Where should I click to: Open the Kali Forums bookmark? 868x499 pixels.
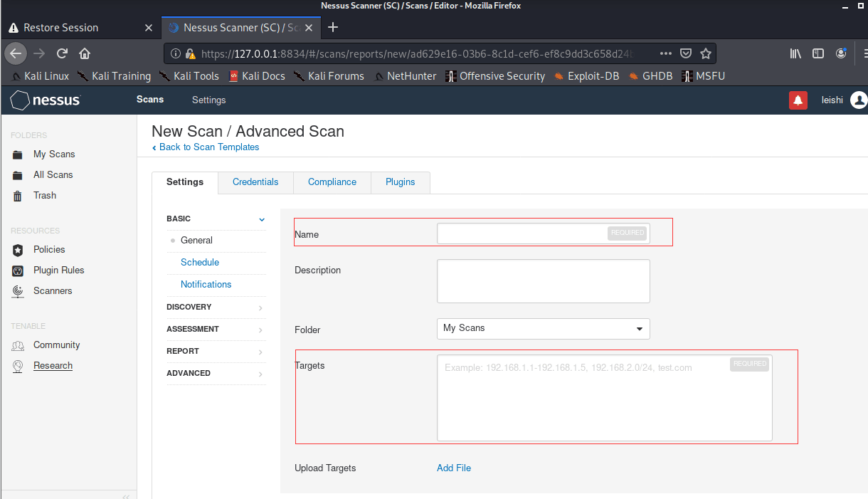pos(329,76)
